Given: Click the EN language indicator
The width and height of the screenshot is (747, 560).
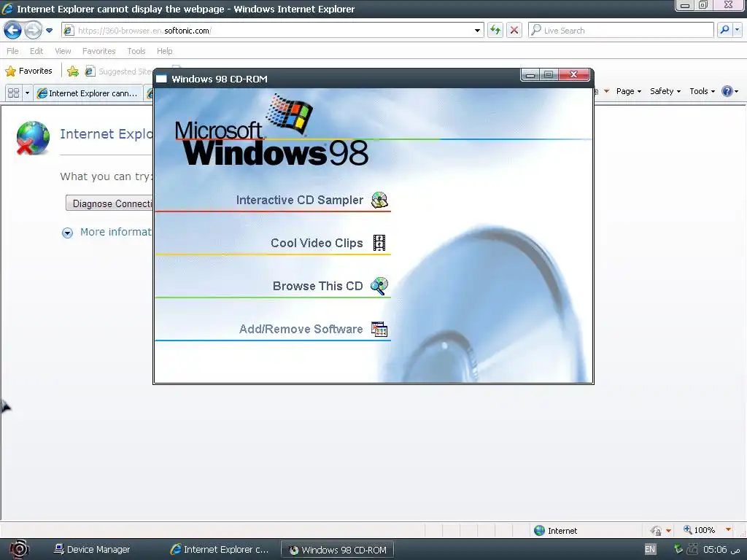Looking at the screenshot, I should (650, 549).
